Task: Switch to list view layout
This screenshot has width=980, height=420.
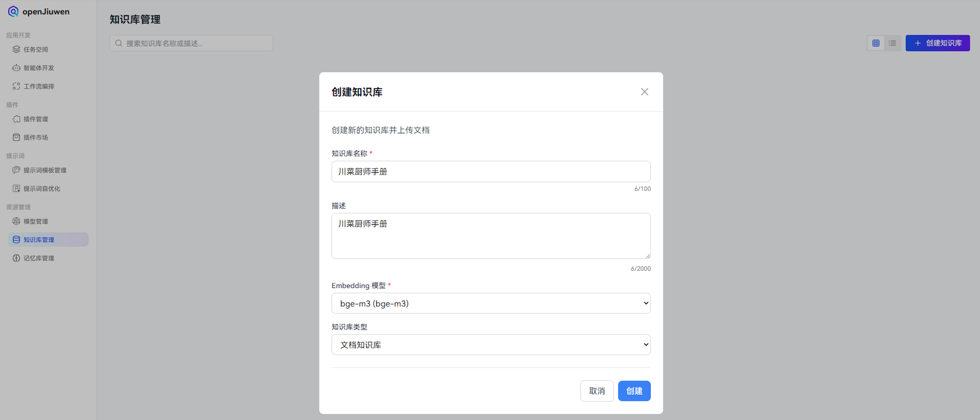Action: click(892, 43)
